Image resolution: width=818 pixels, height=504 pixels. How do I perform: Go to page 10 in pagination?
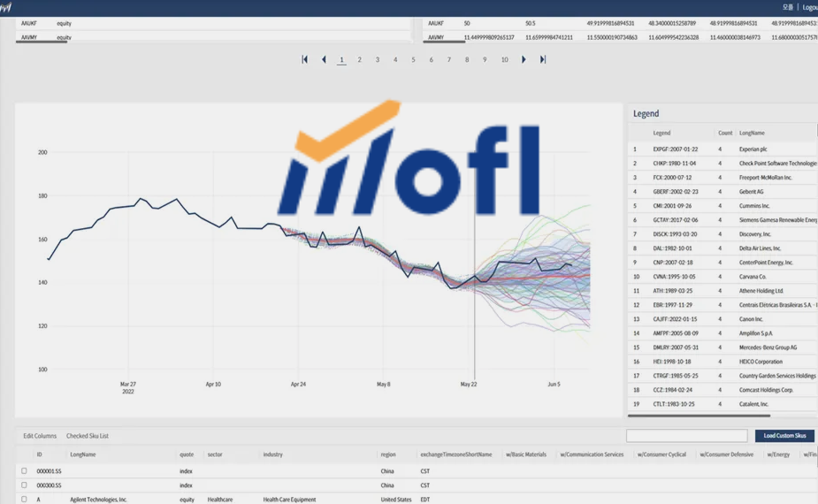[x=504, y=60]
